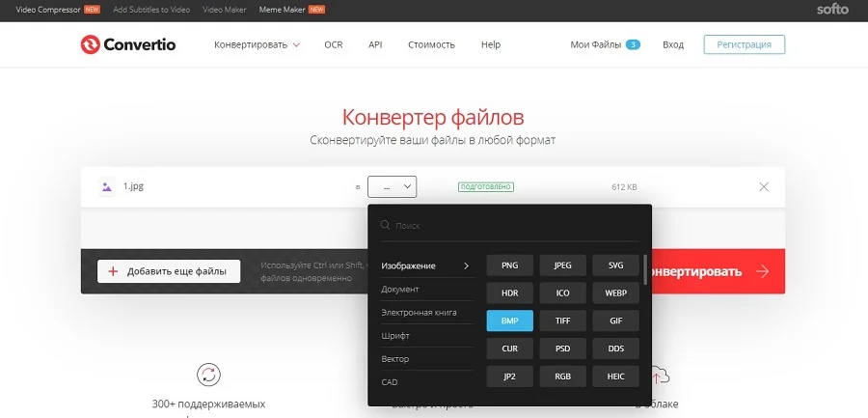Choose Электронная книга category
The image size is (868, 418).
(427, 313)
